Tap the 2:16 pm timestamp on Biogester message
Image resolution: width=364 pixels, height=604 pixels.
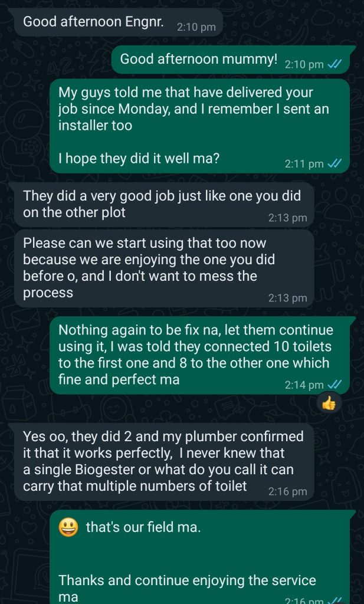[x=288, y=491]
